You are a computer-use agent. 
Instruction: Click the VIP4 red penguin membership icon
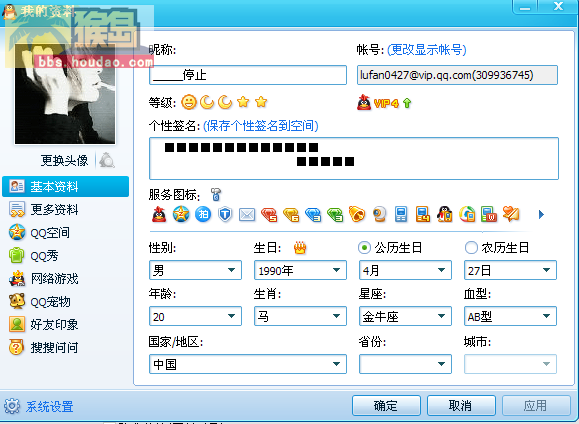(x=364, y=102)
